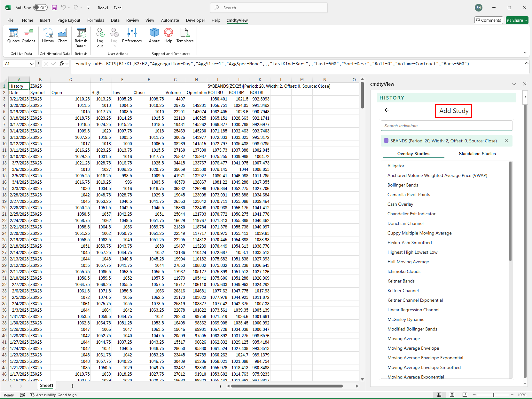
Task: Select Moving Average Envelope Smoothed study
Action: [424, 367]
